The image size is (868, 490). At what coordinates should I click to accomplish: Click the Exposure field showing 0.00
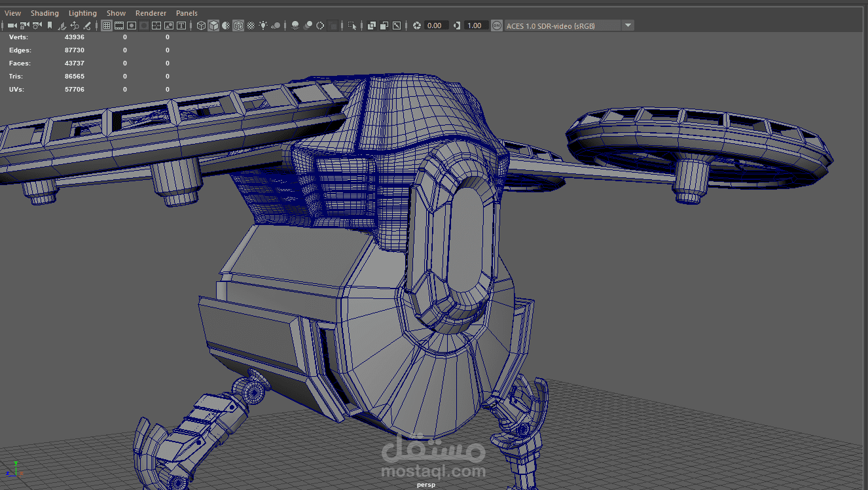(436, 26)
